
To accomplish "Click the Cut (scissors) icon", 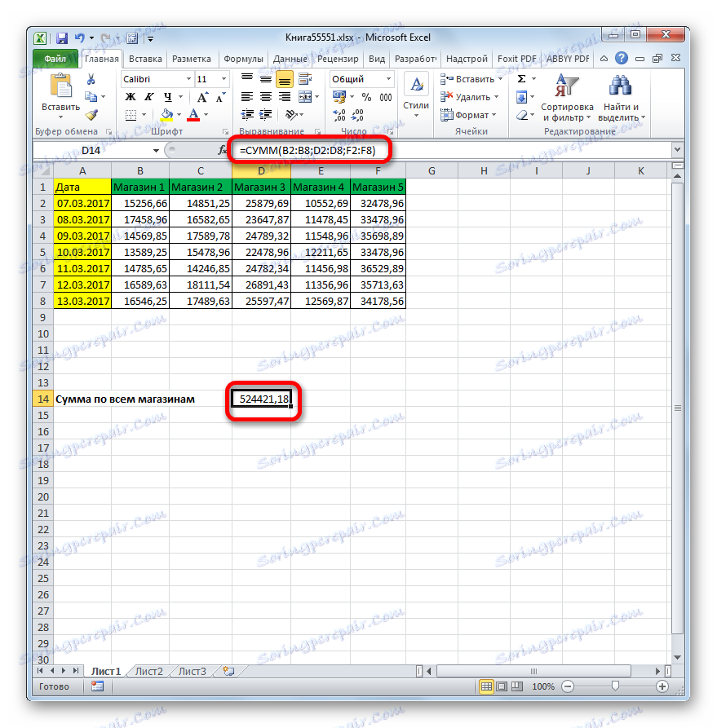I will click(91, 78).
